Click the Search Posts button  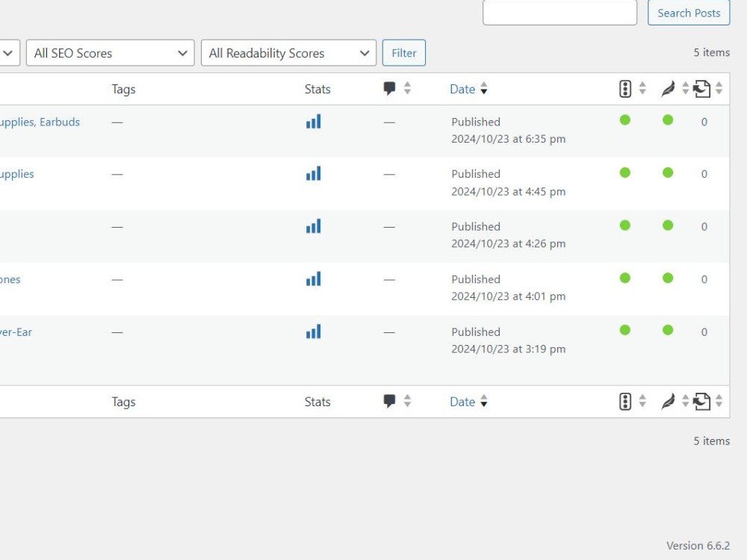coord(689,13)
